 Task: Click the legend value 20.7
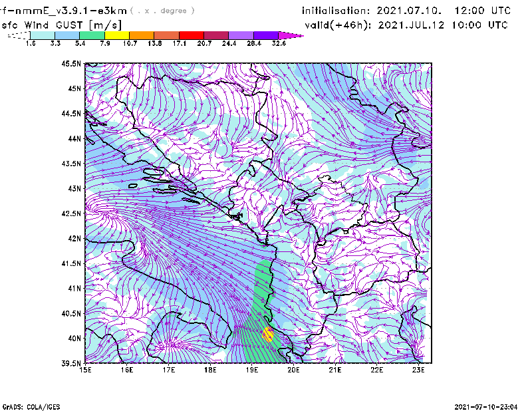[x=204, y=43]
